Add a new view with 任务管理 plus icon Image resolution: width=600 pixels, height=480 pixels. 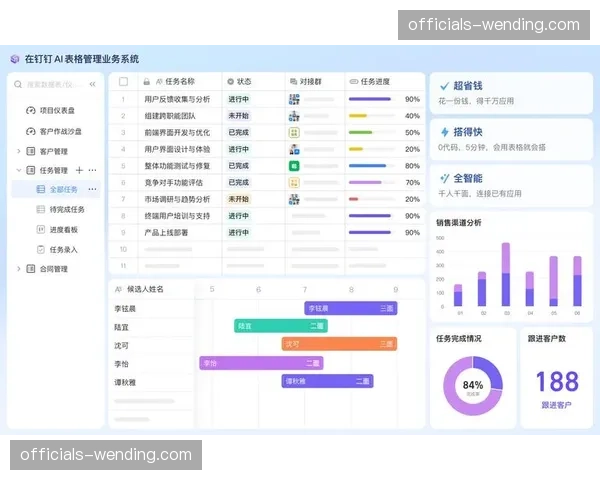coord(79,170)
